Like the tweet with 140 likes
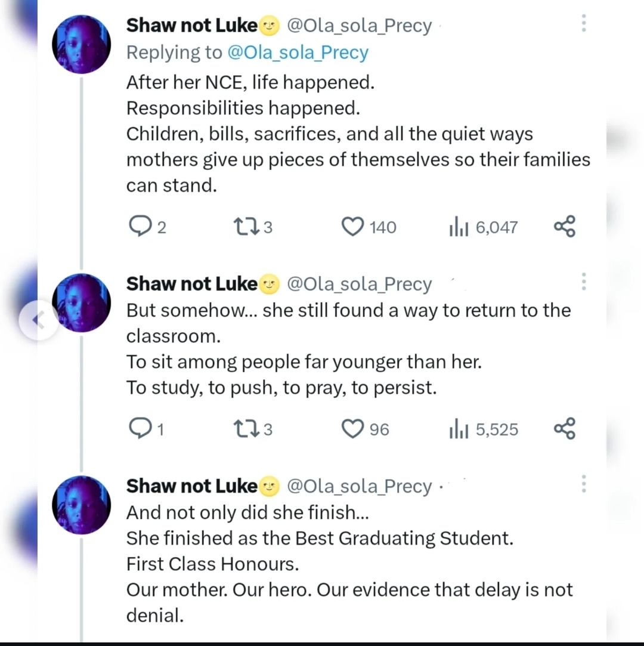Image resolution: width=644 pixels, height=646 pixels. click(x=352, y=227)
